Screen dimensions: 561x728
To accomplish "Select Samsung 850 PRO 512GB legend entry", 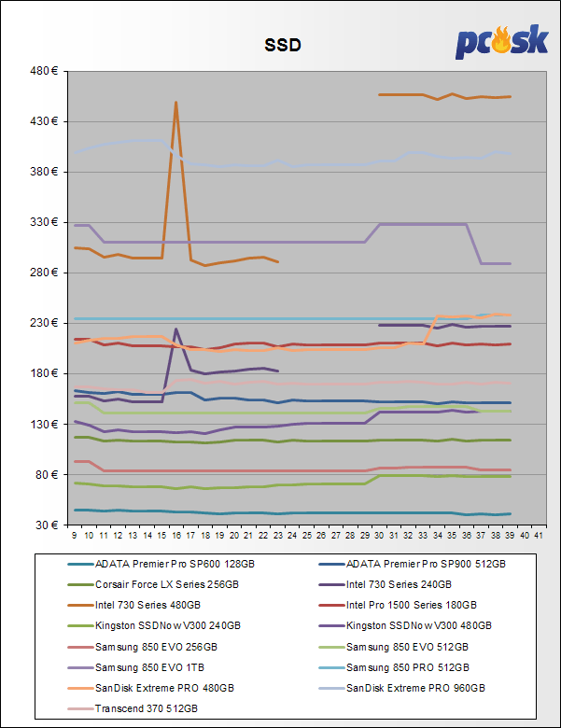I will [x=394, y=667].
